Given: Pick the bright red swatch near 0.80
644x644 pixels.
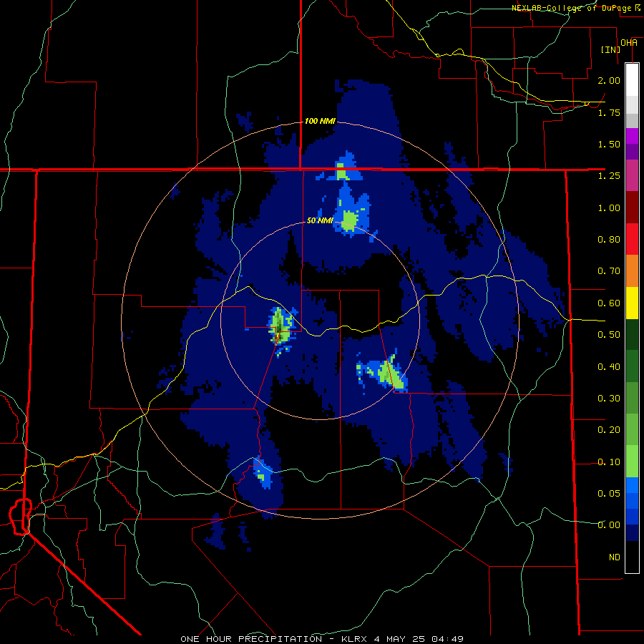Looking at the screenshot, I should 632,239.
